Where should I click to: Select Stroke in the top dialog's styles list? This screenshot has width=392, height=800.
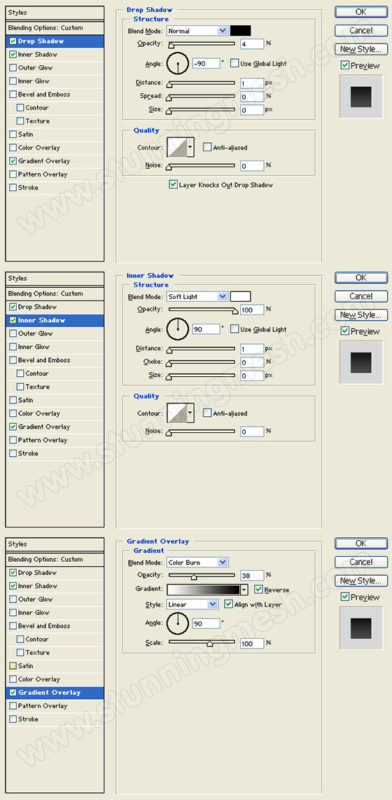tap(28, 187)
